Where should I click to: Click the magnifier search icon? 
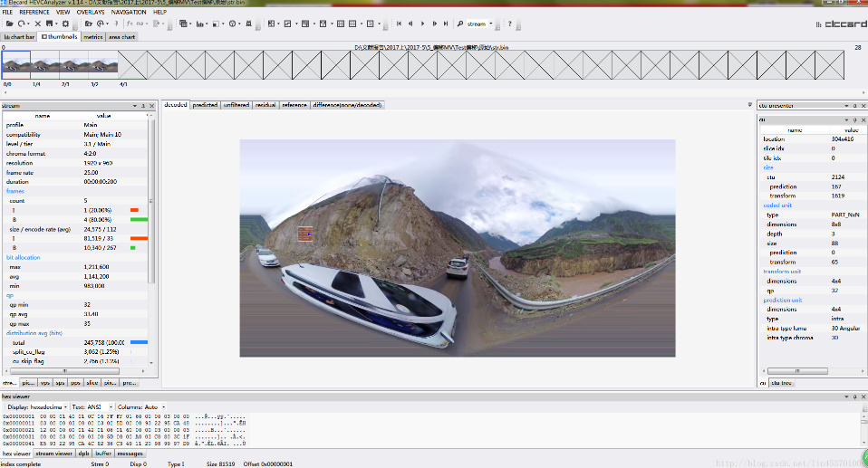(460, 24)
